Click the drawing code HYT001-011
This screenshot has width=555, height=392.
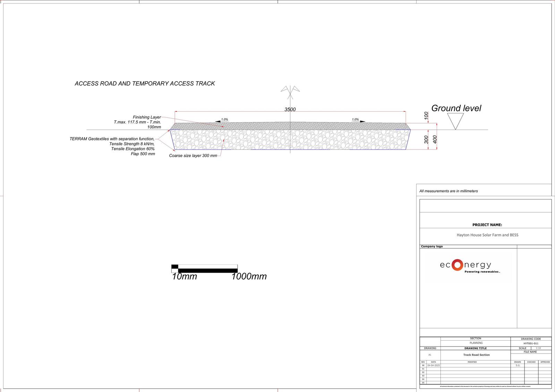click(531, 343)
